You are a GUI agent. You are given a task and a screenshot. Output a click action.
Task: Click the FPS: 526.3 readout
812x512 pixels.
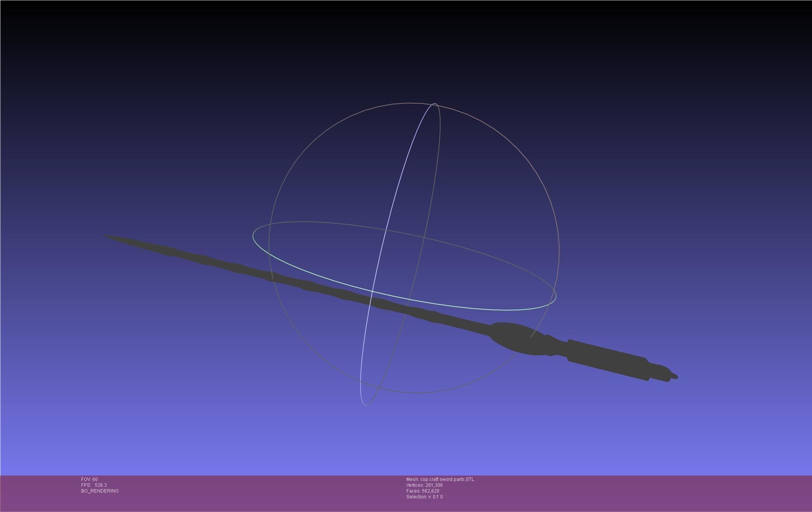[94, 485]
